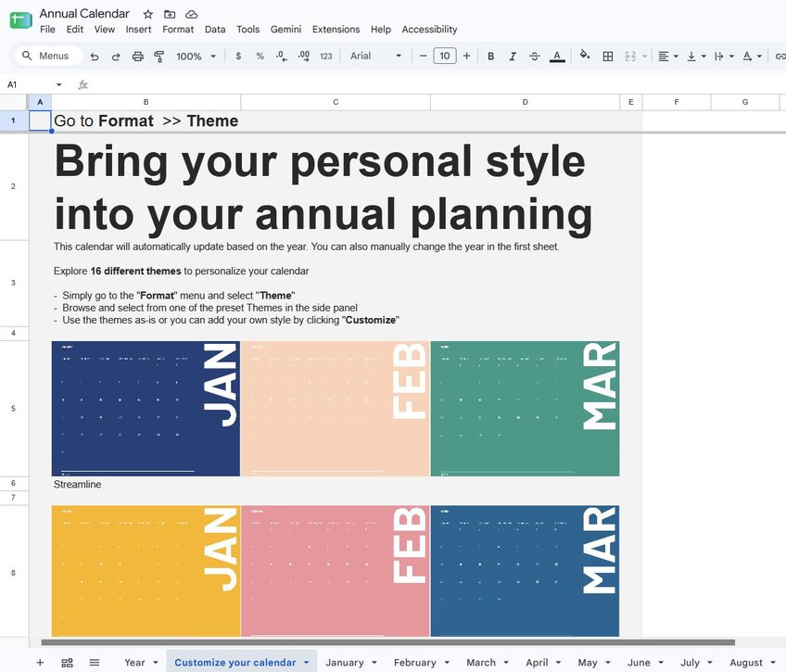Open the Data menu

coord(215,30)
